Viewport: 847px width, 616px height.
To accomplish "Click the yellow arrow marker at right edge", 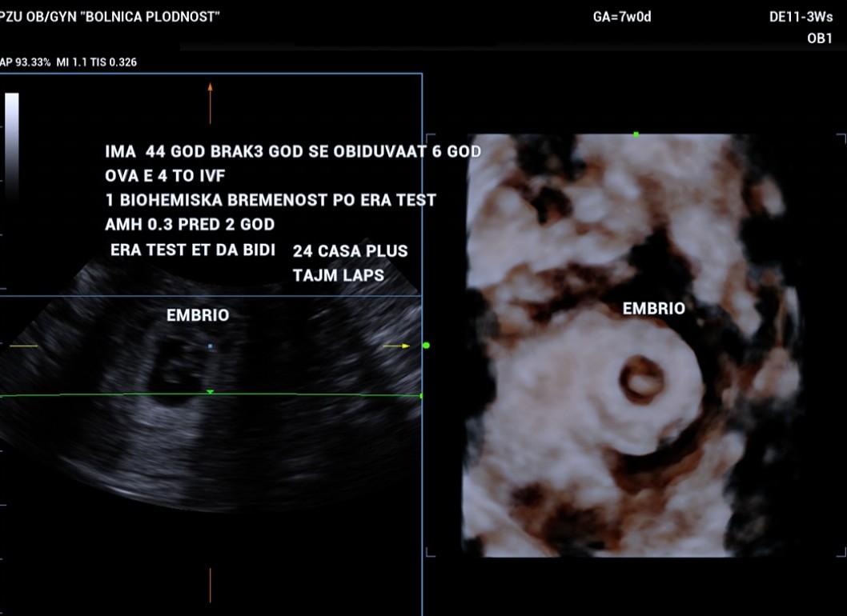I will pos(396,346).
